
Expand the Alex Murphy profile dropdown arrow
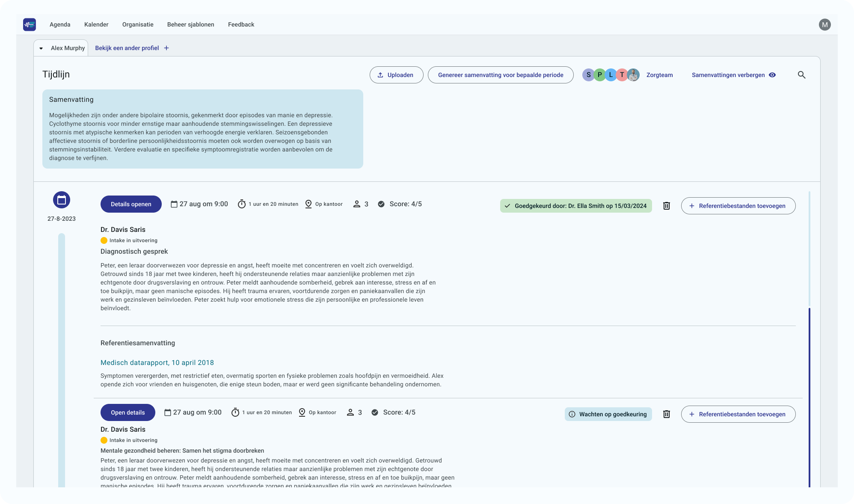41,48
